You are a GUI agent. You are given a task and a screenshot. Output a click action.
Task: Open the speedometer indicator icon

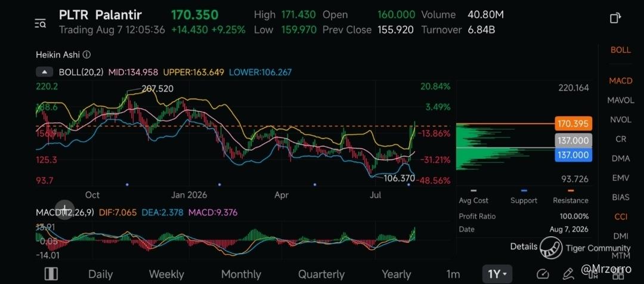[543, 274]
